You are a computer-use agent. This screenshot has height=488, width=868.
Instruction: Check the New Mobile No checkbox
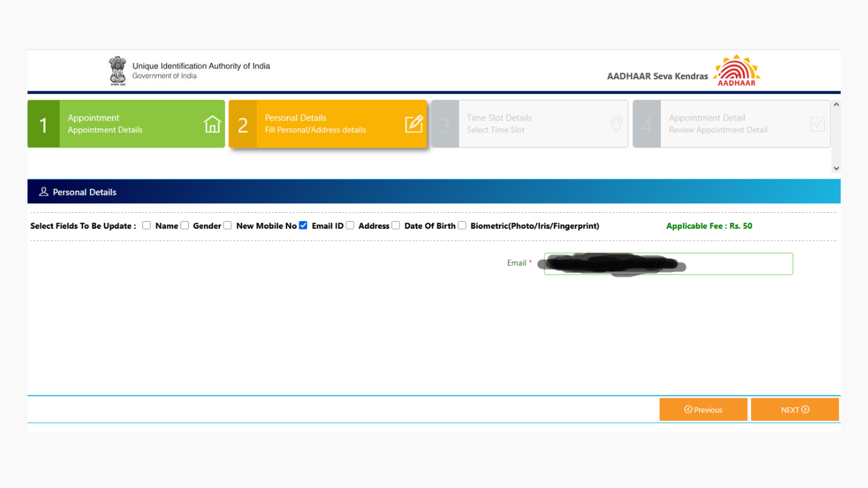tap(227, 225)
